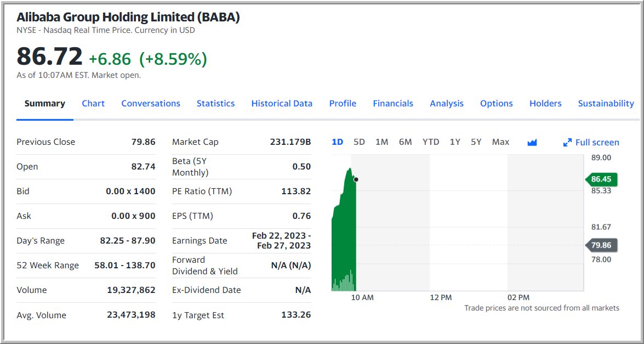Viewport: 644px width, 344px height.
Task: Select the 1M chart range
Action: pos(381,142)
